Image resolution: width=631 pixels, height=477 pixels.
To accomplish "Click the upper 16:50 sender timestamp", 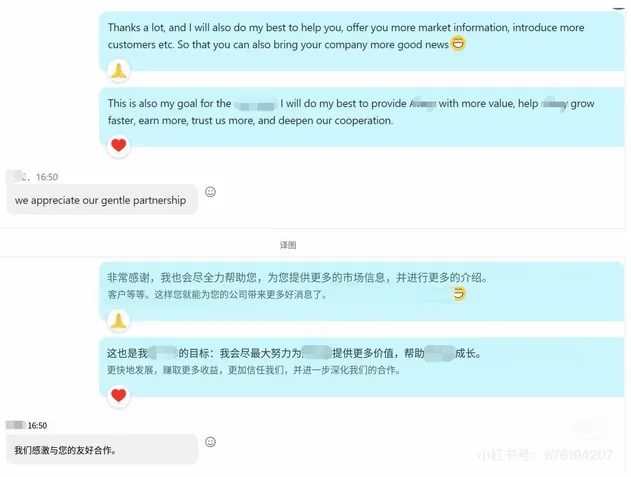I will [x=47, y=177].
